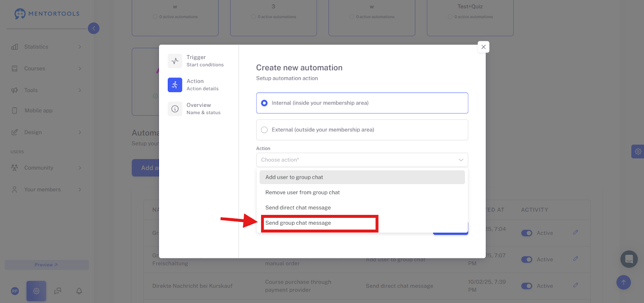Click the RP user avatar
The image size is (644, 303).
(15, 291)
